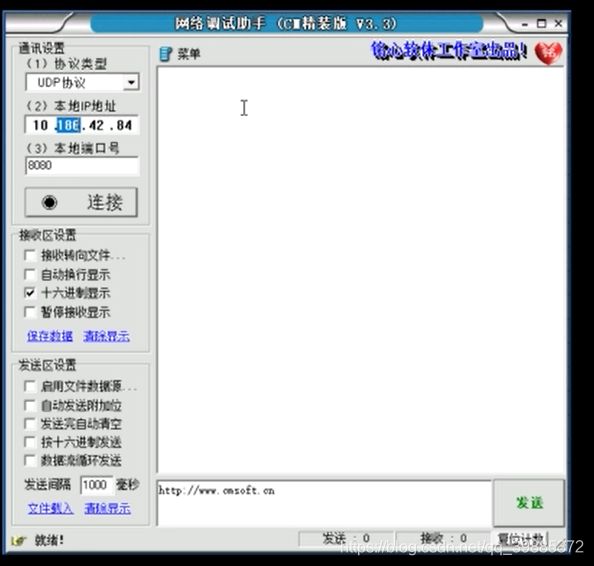Click 清除显示 link in receive settings

[x=106, y=336]
